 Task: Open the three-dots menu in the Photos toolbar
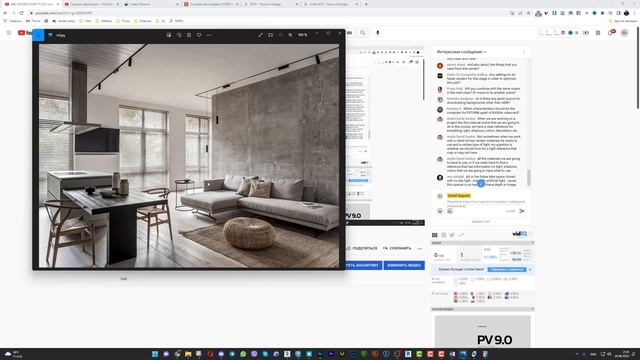(x=209, y=35)
